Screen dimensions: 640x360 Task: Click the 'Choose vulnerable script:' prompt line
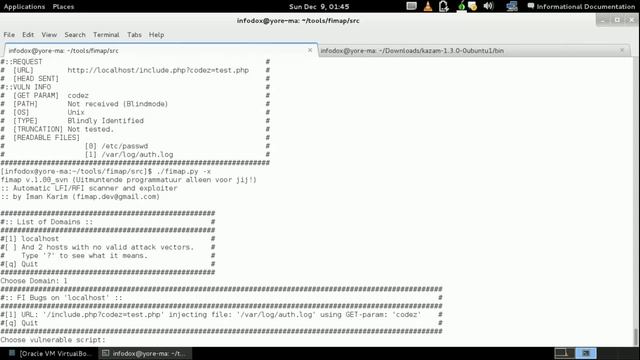(53, 340)
